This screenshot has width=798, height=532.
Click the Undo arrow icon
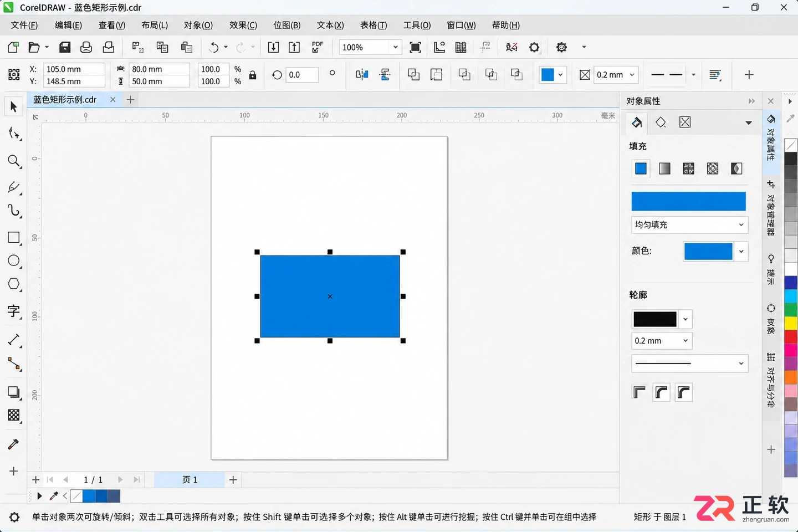pos(213,47)
